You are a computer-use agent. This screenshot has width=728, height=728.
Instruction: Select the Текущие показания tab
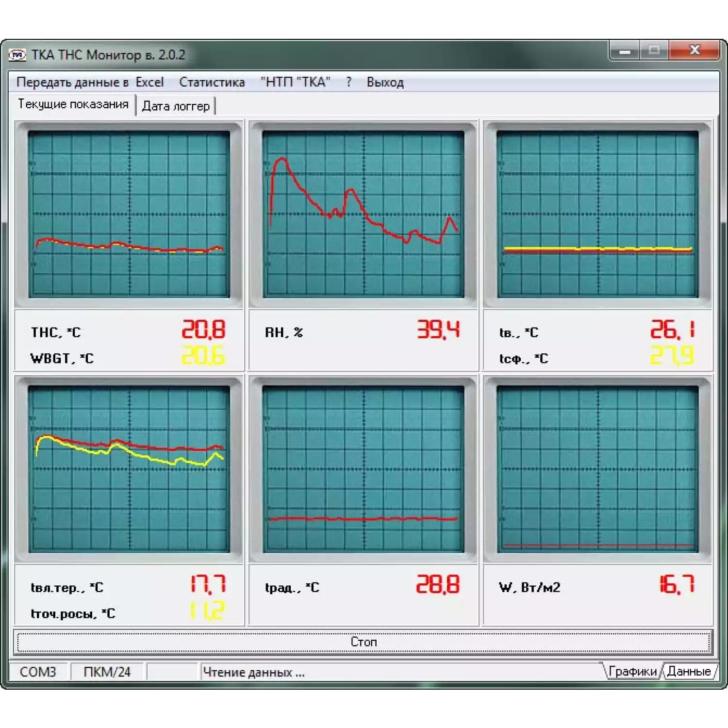click(73, 104)
